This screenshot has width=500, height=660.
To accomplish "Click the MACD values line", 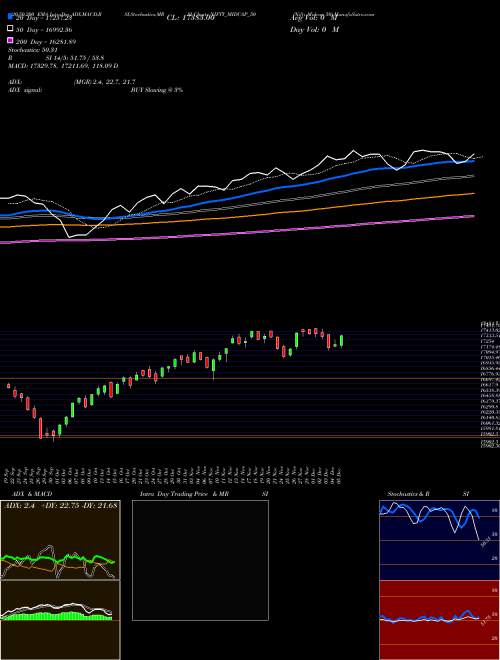I will (63, 66).
